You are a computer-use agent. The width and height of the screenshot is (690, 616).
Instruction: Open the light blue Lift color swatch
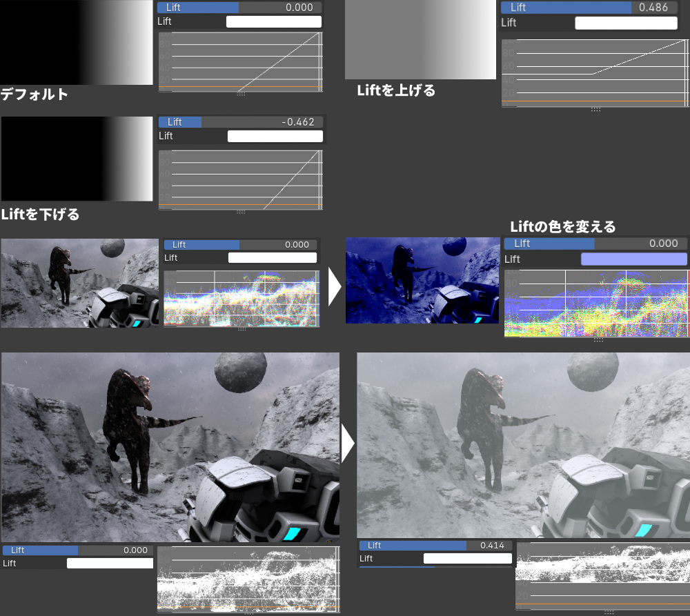pos(633,259)
